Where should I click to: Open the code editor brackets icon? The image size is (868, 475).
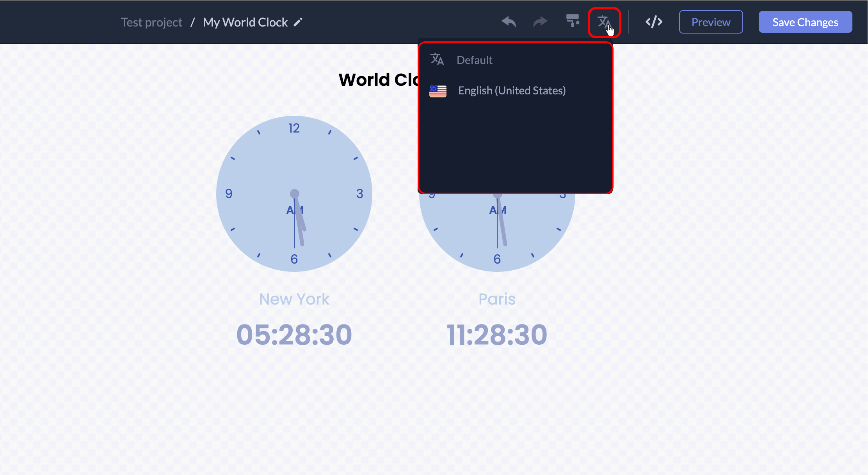[654, 22]
